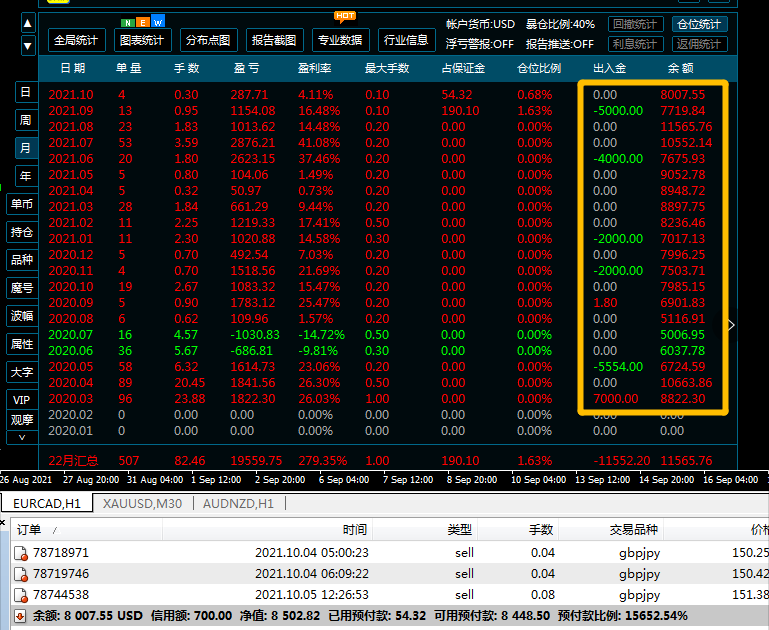
Task: Click 返佣统计 rebate statistics button
Action: coord(699,44)
